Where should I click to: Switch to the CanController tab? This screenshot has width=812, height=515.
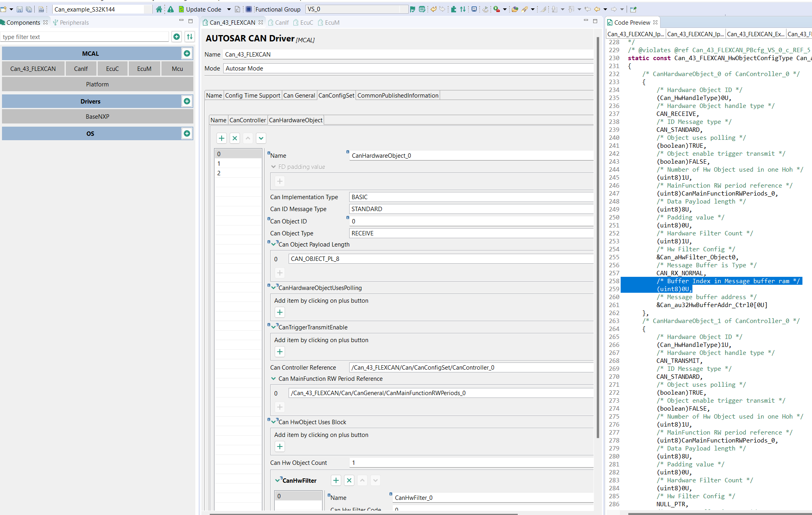coord(247,120)
